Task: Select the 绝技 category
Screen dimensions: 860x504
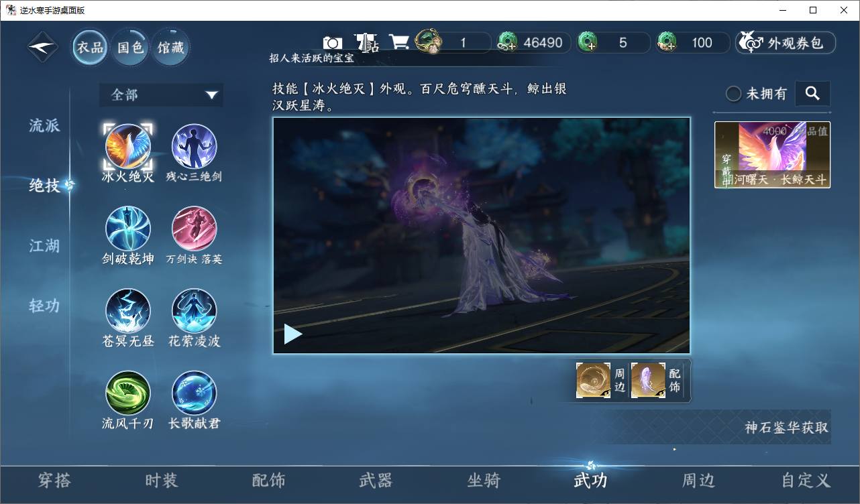Action: (x=44, y=186)
